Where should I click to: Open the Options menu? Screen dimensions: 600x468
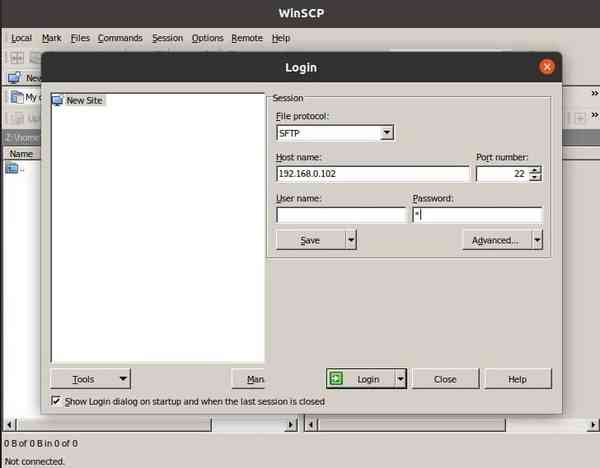point(207,38)
